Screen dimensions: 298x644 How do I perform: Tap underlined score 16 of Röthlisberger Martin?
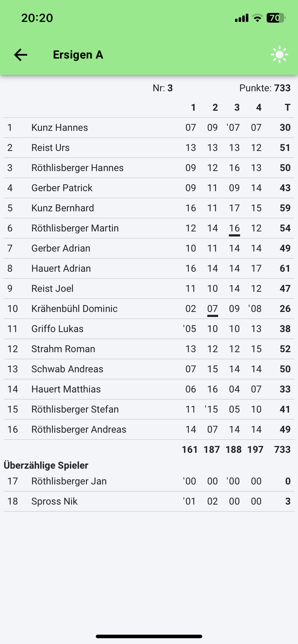tap(234, 229)
